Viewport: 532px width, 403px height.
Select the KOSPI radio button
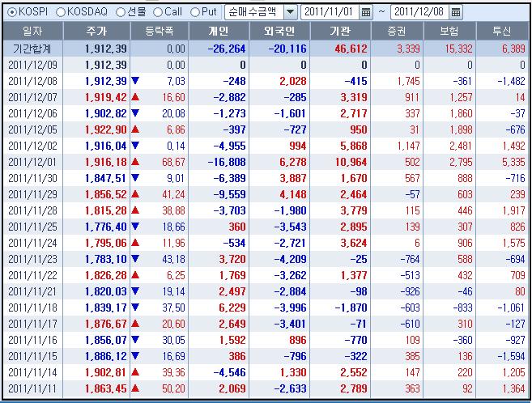[x=11, y=12]
